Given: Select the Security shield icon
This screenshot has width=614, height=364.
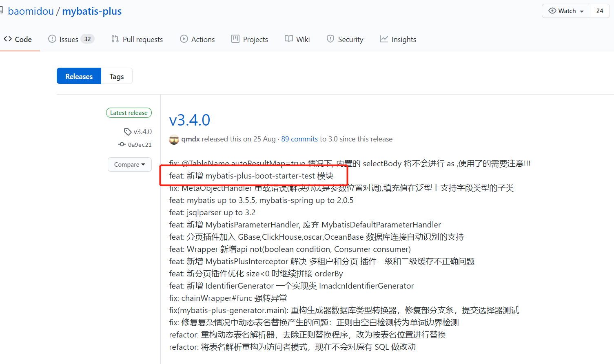Looking at the screenshot, I should [330, 39].
